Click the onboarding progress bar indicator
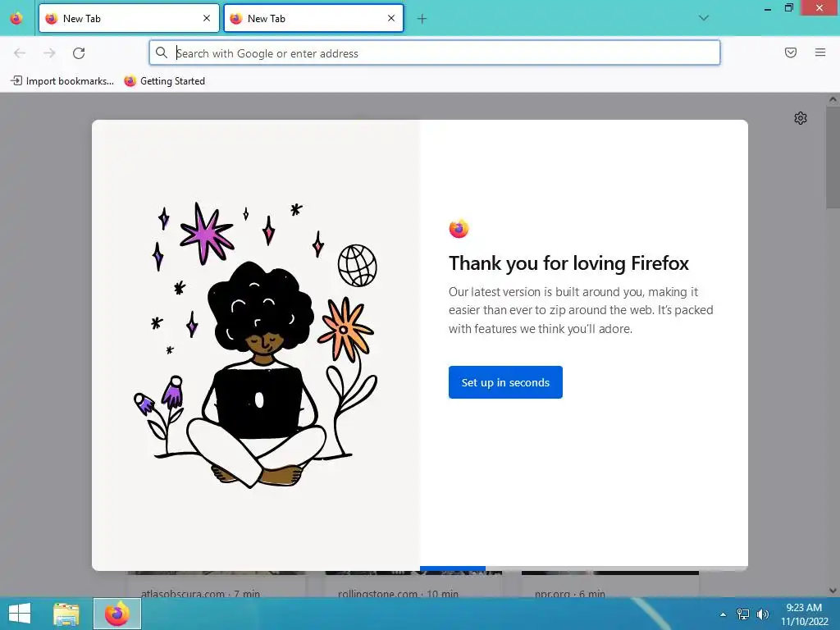Screen dimensions: 840x630 [x=453, y=568]
